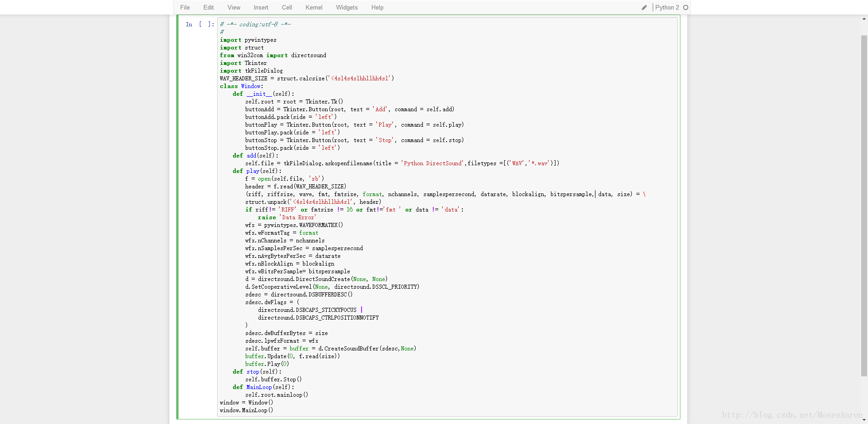
Task: Open the Insert menu
Action: [261, 7]
